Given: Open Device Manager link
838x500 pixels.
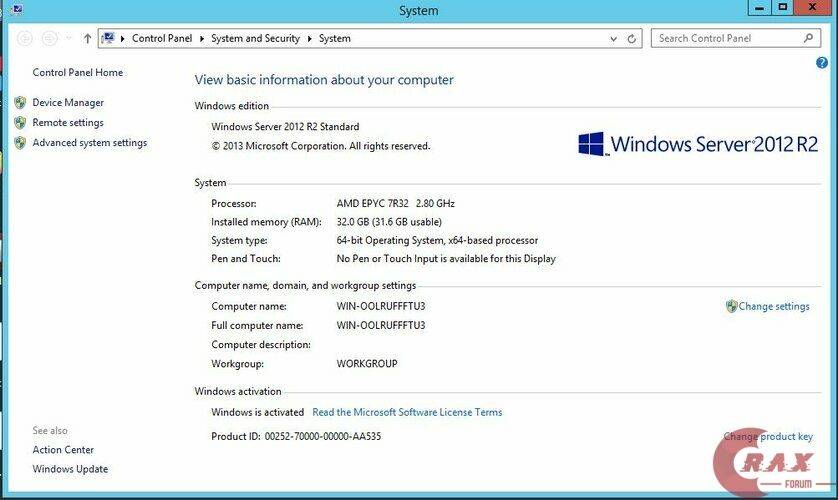Looking at the screenshot, I should tap(68, 103).
